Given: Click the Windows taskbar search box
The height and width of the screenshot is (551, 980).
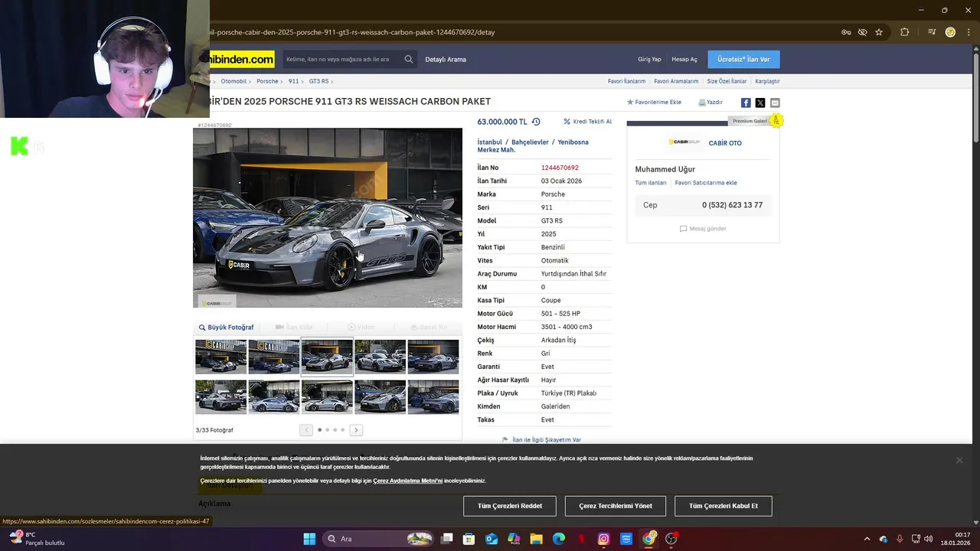Looking at the screenshot, I should [378, 539].
